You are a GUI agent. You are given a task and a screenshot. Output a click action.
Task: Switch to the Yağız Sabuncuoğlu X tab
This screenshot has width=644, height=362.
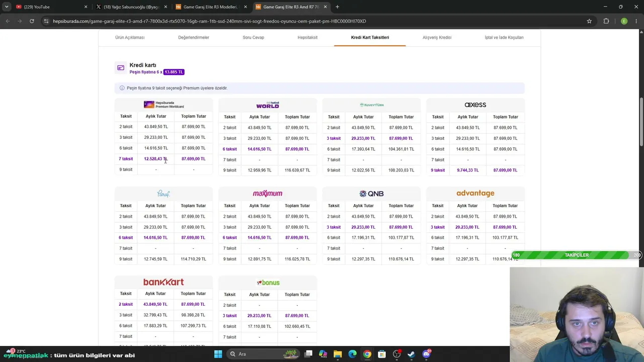(131, 7)
